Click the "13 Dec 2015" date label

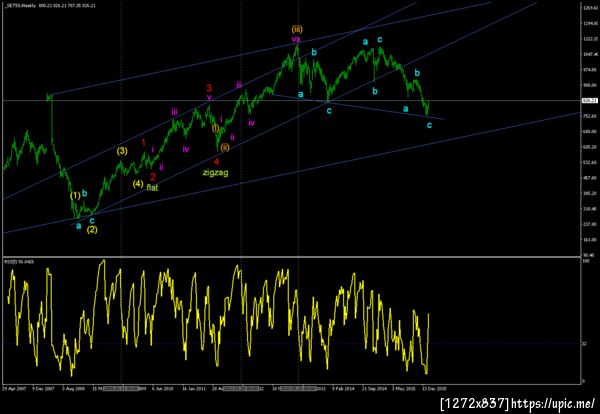tap(434, 388)
